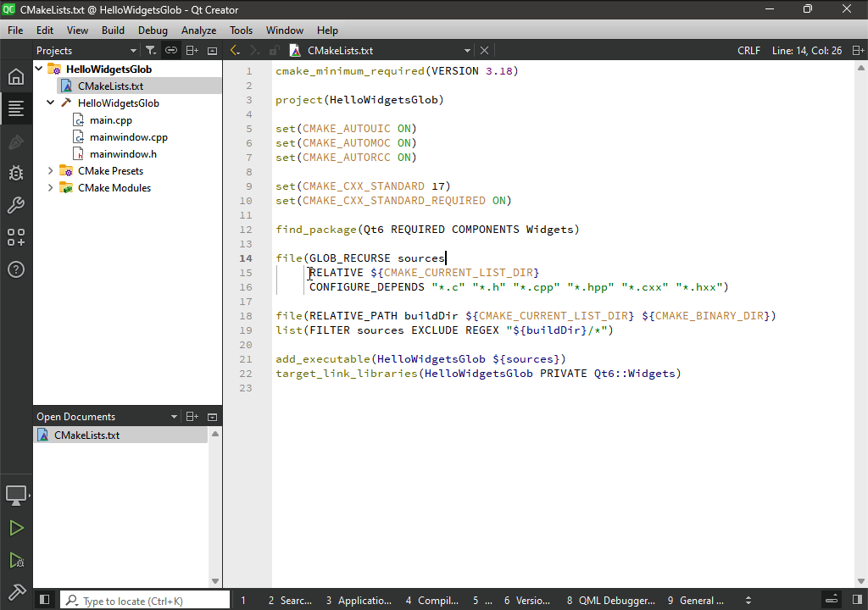Switch to Debug mode bug icon
The image size is (868, 610).
click(x=15, y=174)
